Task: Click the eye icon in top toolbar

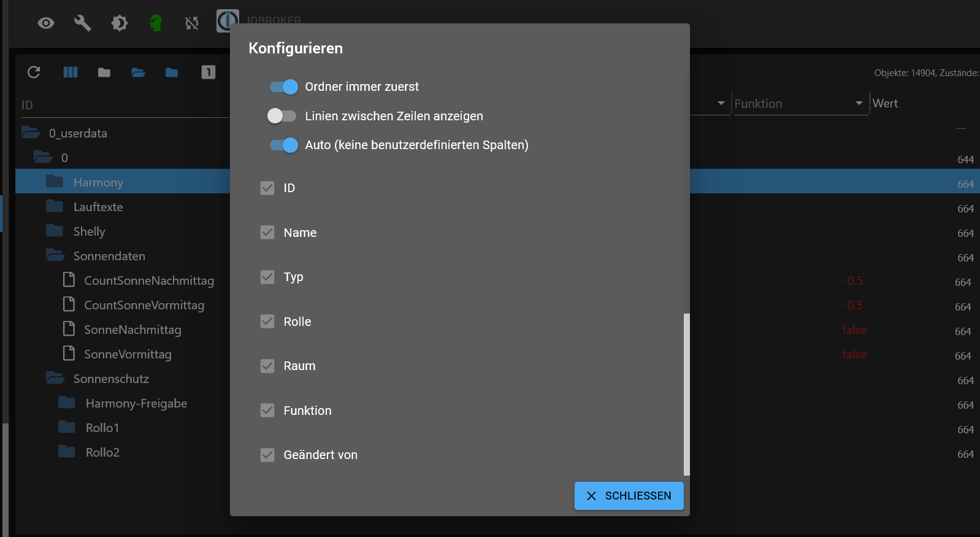Action: pyautogui.click(x=46, y=23)
